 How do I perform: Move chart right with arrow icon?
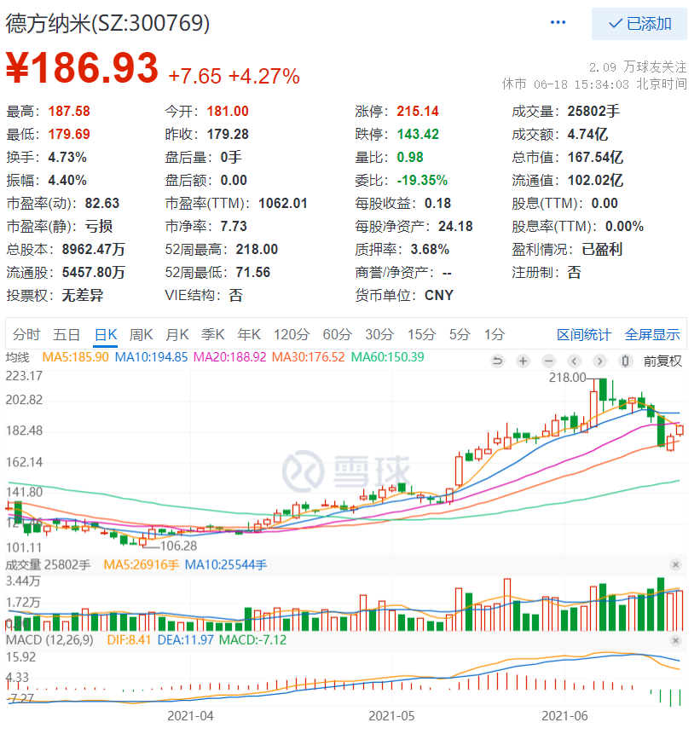pos(599,361)
